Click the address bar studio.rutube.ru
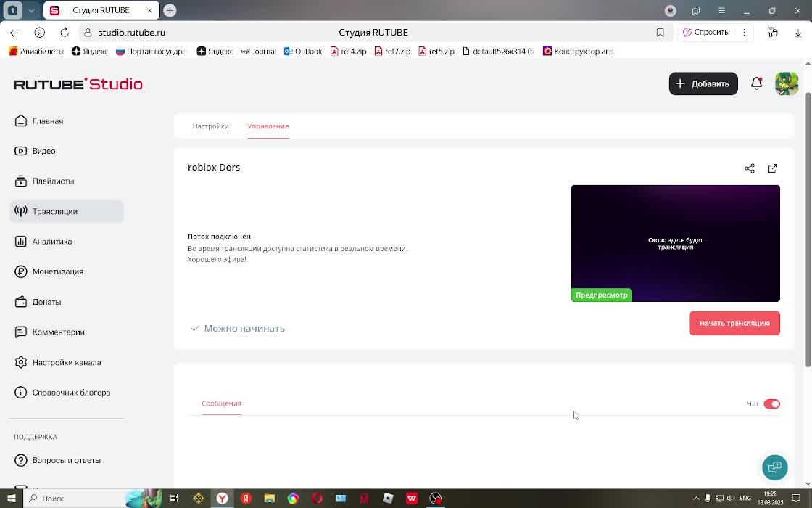 [x=131, y=33]
